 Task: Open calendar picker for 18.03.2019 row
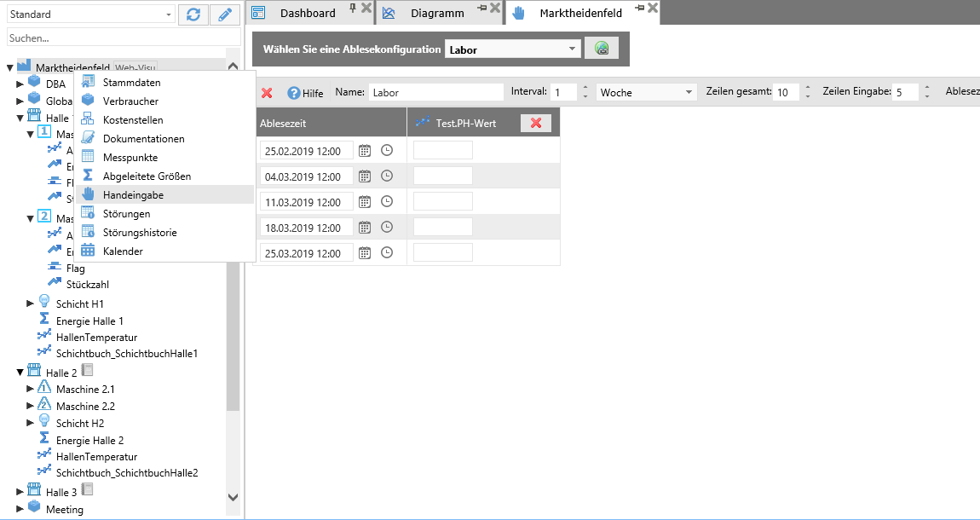[x=365, y=228]
